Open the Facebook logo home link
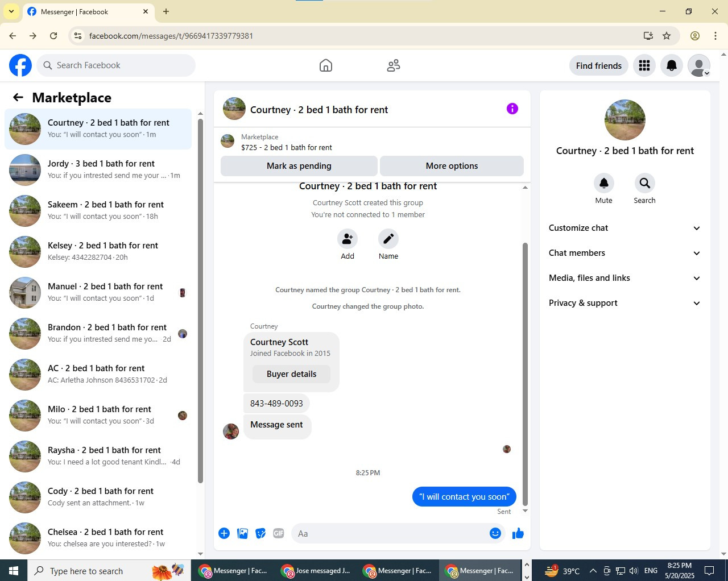Image resolution: width=728 pixels, height=581 pixels. point(20,65)
